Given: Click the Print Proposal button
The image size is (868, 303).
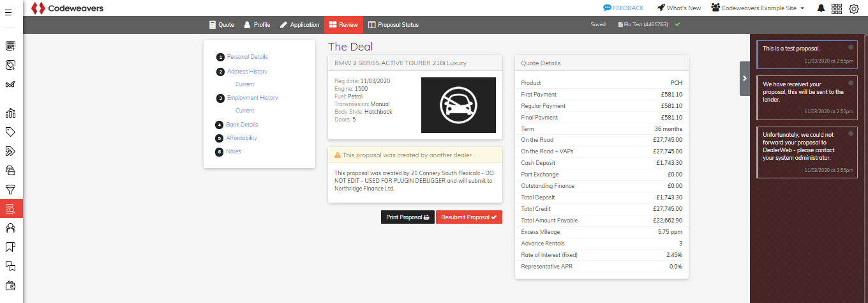Looking at the screenshot, I should click(x=408, y=217).
